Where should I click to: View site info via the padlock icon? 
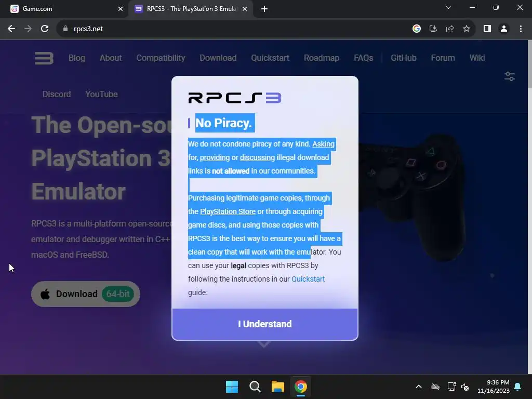(65, 29)
